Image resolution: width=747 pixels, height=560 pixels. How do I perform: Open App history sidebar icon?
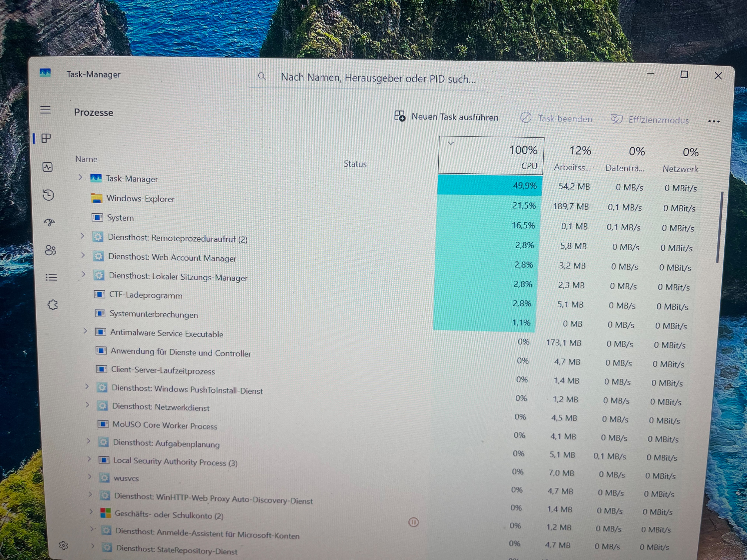point(48,195)
